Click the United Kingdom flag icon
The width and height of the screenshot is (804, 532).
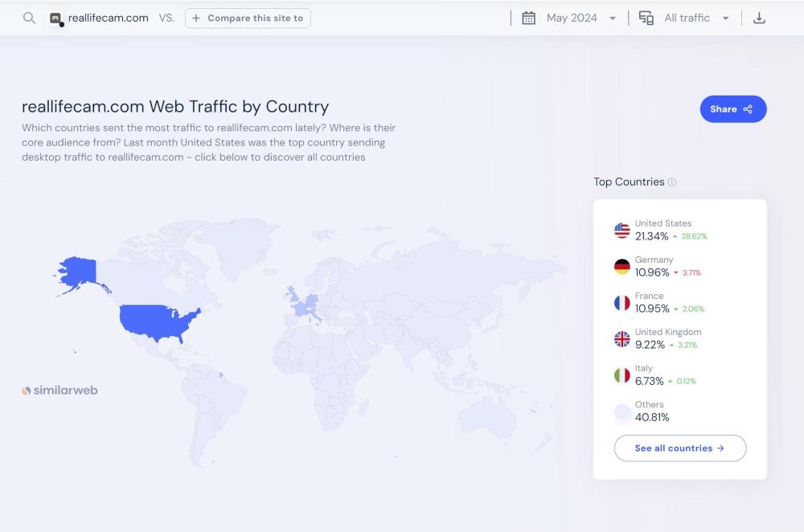[622, 339]
